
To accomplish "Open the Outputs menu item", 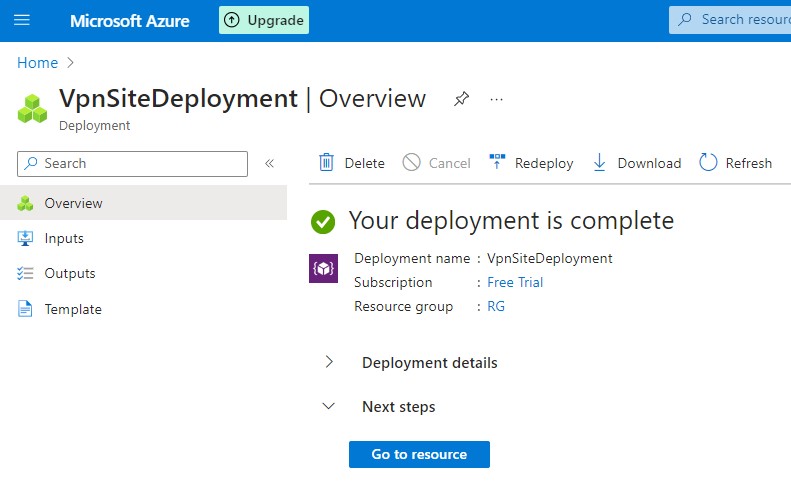I will [70, 273].
